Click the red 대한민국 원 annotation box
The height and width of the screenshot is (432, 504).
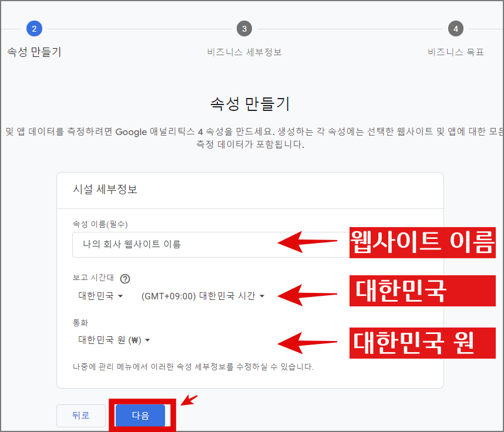(422, 343)
